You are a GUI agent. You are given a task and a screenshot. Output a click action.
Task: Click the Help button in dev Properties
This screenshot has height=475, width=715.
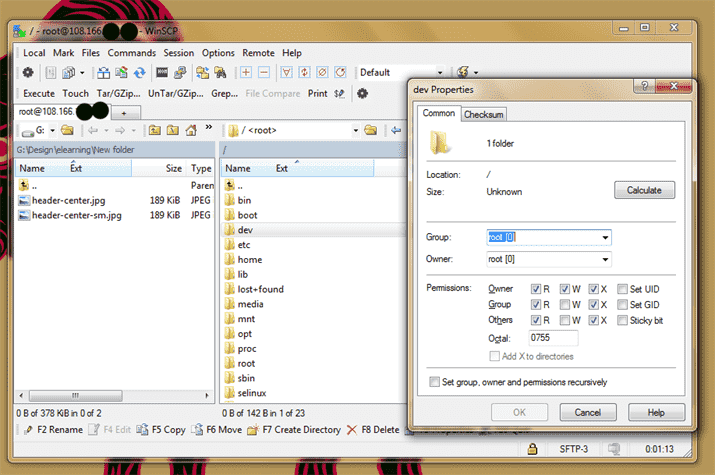(x=656, y=412)
